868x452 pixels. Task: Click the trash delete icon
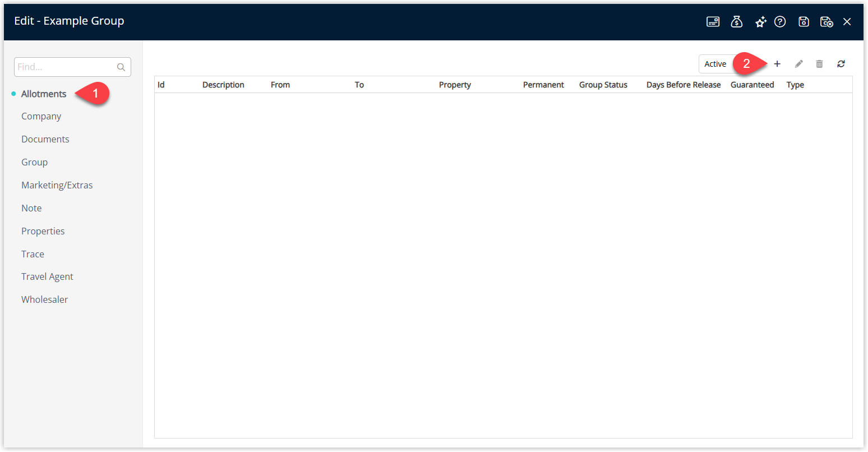(819, 64)
